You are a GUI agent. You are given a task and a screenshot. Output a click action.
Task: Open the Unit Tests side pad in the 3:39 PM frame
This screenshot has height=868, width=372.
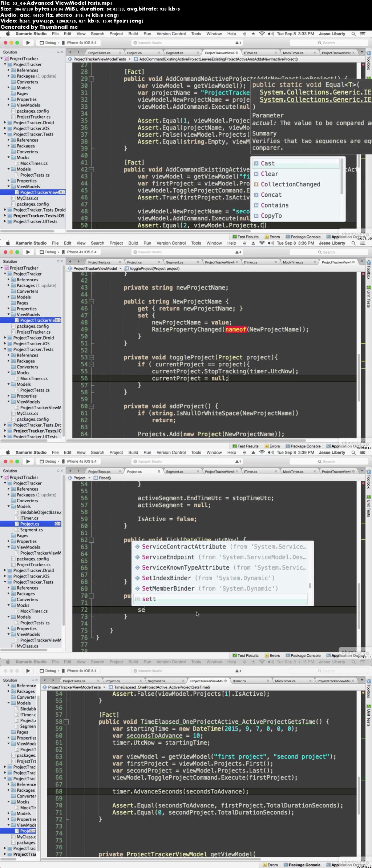[368, 506]
